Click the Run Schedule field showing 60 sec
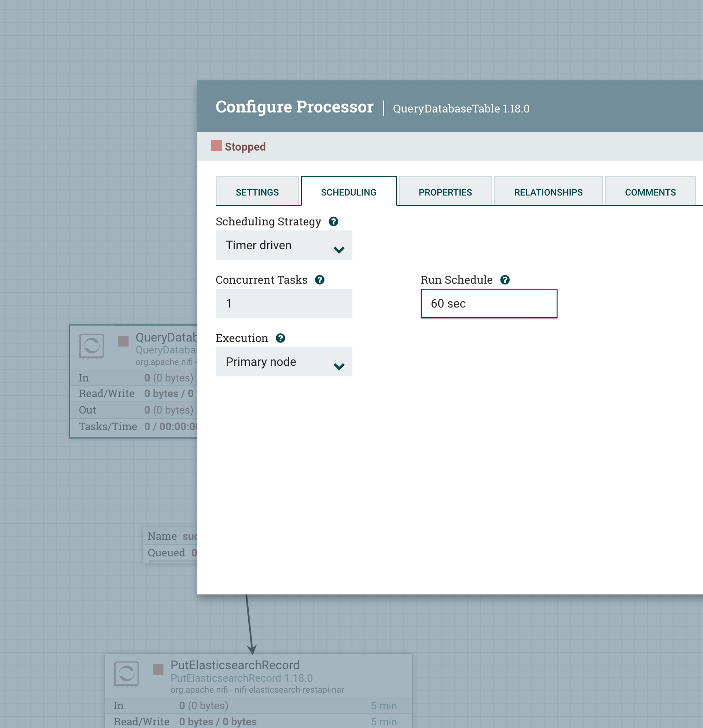Screen dimensions: 703x728 pos(489,303)
